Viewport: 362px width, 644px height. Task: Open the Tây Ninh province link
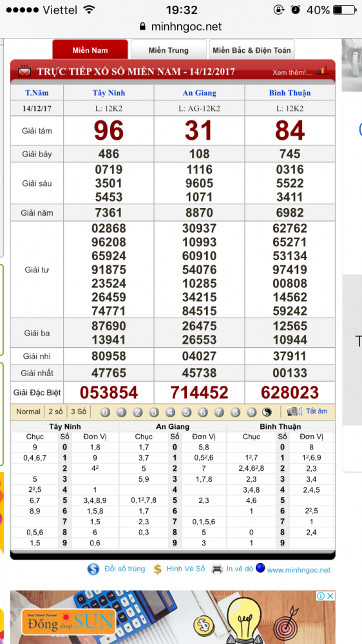click(x=109, y=93)
